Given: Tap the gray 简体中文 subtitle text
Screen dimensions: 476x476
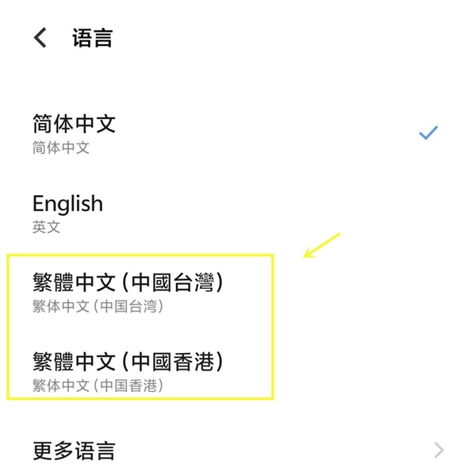Looking at the screenshot, I should click(x=61, y=148).
